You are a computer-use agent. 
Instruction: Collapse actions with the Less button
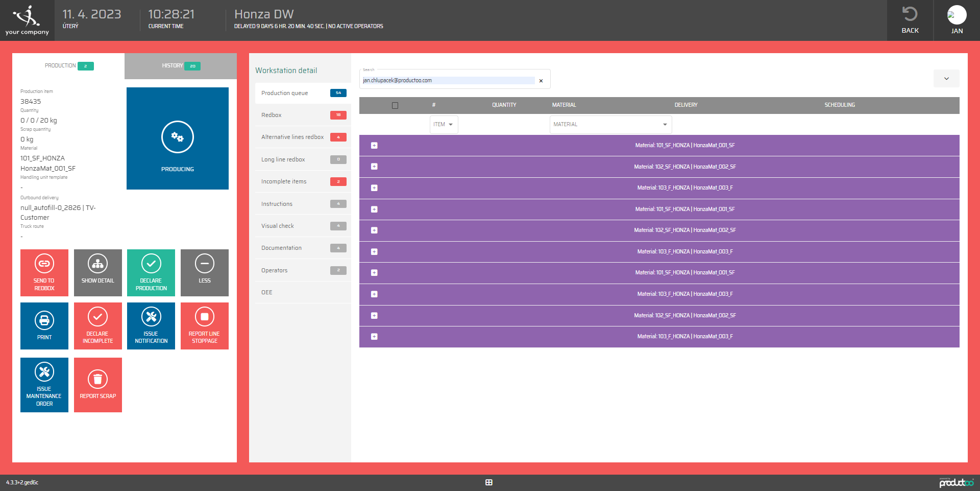pos(204,272)
